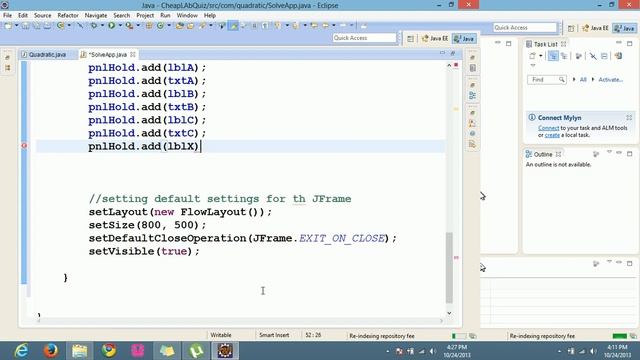Expand the All working set arrow
Image resolution: width=640 pixels, height=360 pixels.
click(x=574, y=80)
